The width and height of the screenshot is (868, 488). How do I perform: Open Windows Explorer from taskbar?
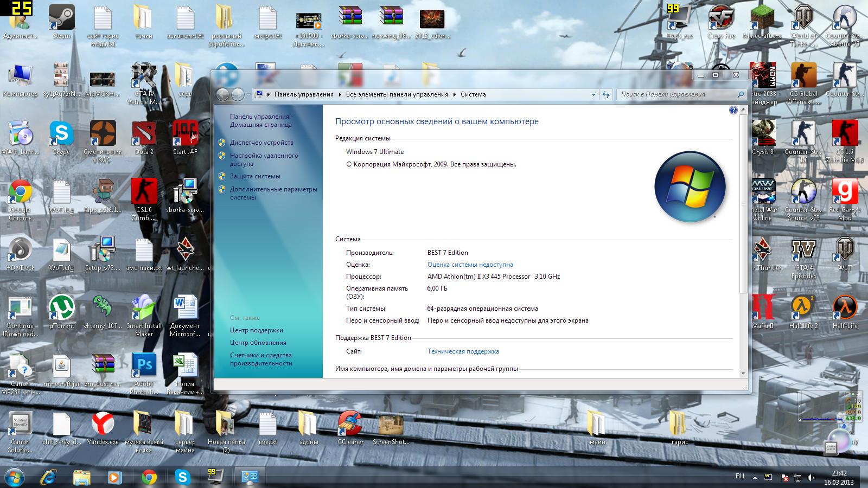click(82, 477)
